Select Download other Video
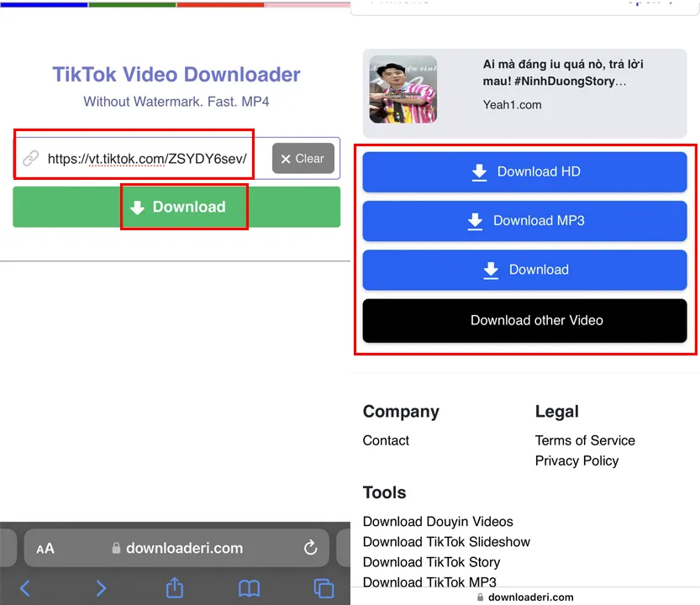This screenshot has width=700, height=605. tap(536, 320)
